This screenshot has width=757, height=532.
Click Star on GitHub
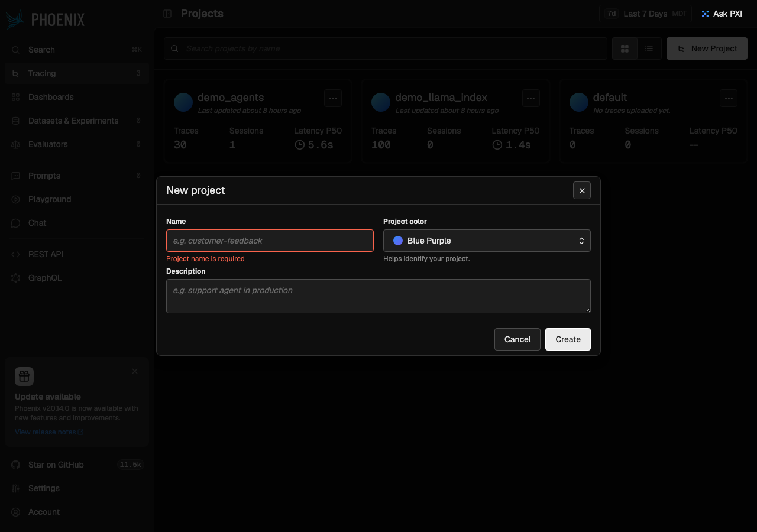coord(76,465)
